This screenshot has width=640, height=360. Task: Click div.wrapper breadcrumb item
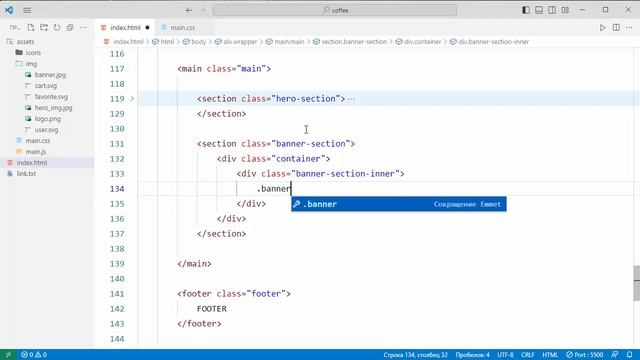pos(240,42)
